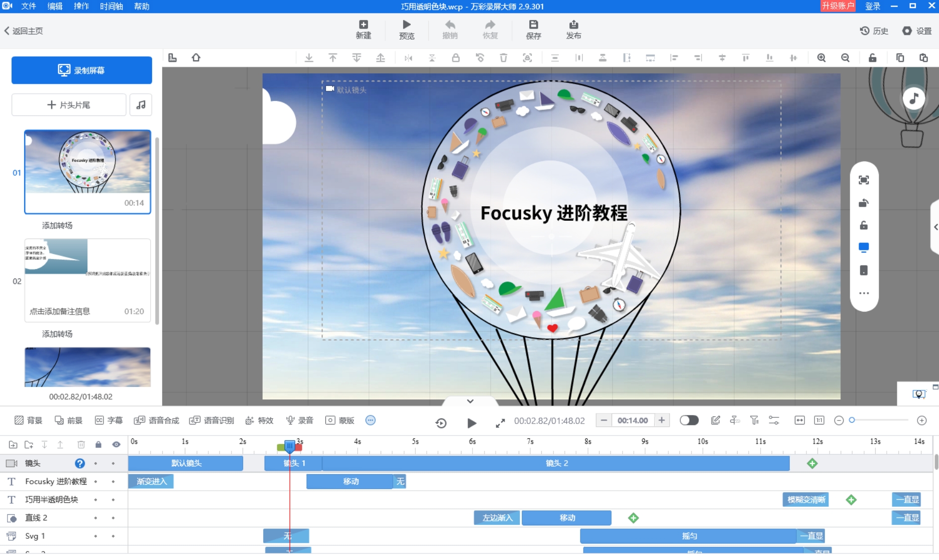Switch to the 字幕 subtitle tab
Image resolution: width=939 pixels, height=560 pixels.
pyautogui.click(x=109, y=421)
